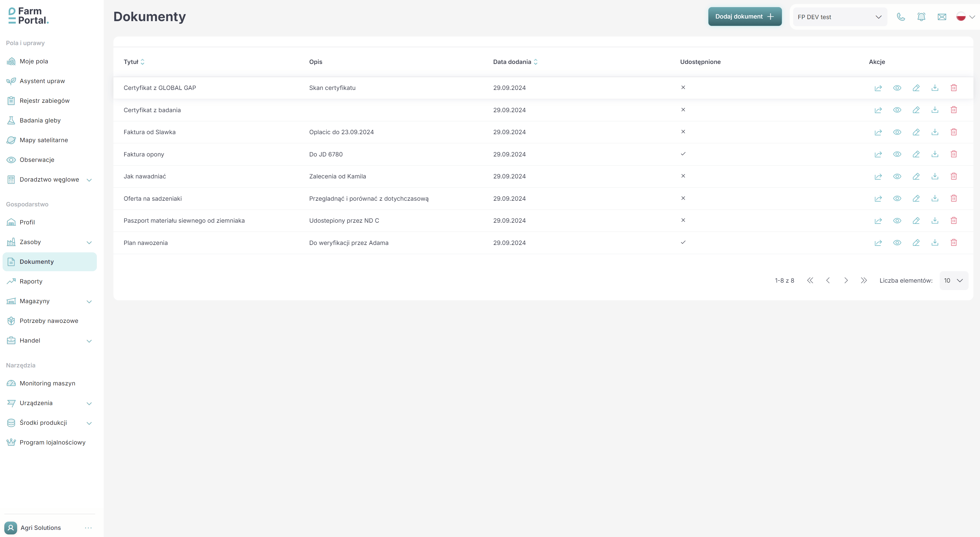Share the Certyfikat z GLOBAL GAP document
The width and height of the screenshot is (980, 537).
(x=878, y=88)
